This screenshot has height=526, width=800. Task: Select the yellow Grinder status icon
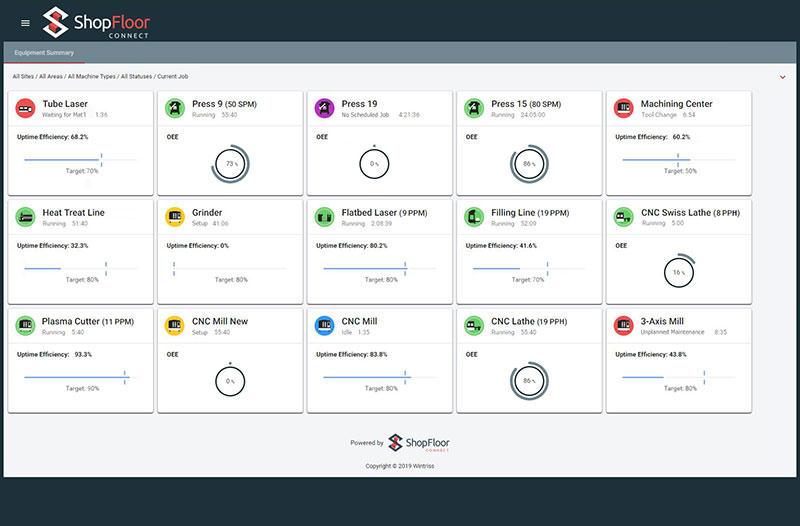[174, 217]
